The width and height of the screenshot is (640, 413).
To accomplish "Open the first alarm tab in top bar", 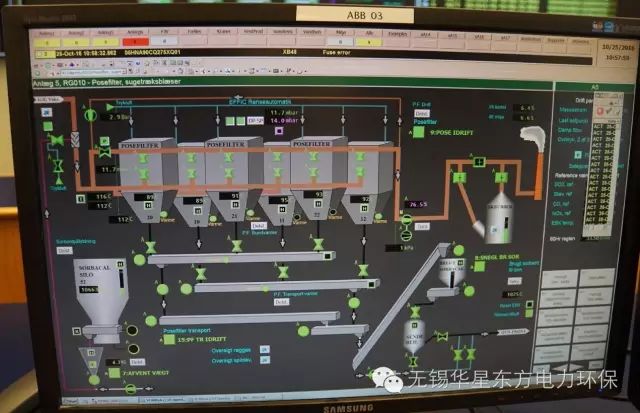I will point(46,34).
